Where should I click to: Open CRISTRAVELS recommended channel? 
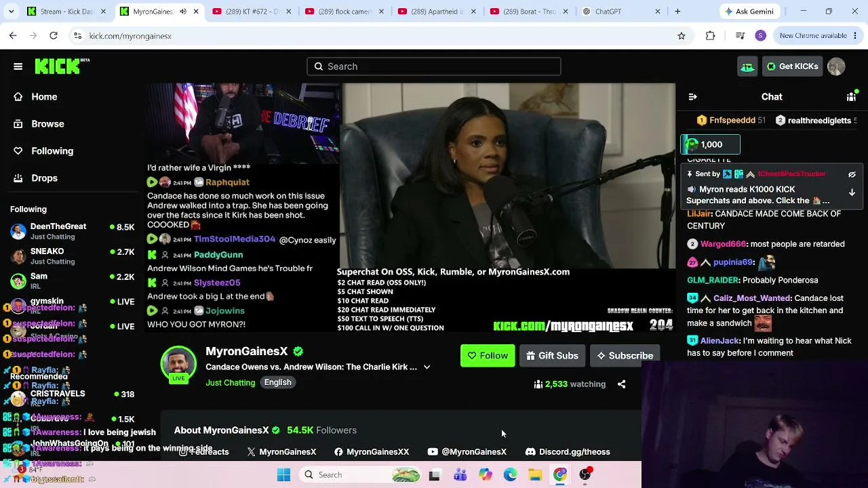(x=72, y=394)
